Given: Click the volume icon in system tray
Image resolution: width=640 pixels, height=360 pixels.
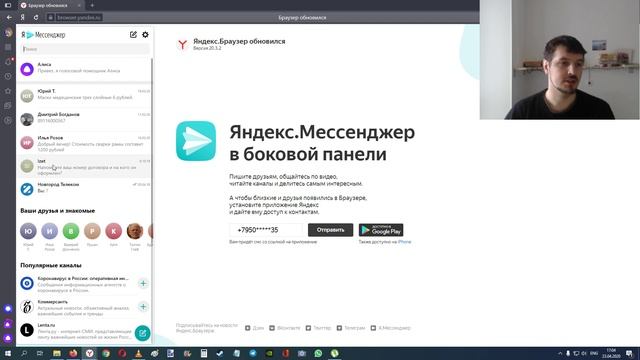Looking at the screenshot, I should tap(584, 353).
